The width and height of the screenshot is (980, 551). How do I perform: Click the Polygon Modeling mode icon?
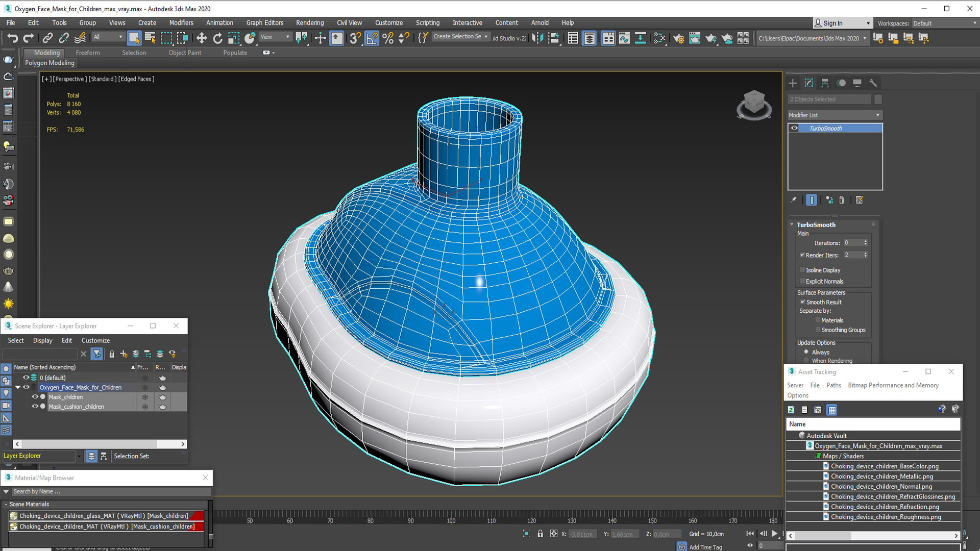coord(49,63)
